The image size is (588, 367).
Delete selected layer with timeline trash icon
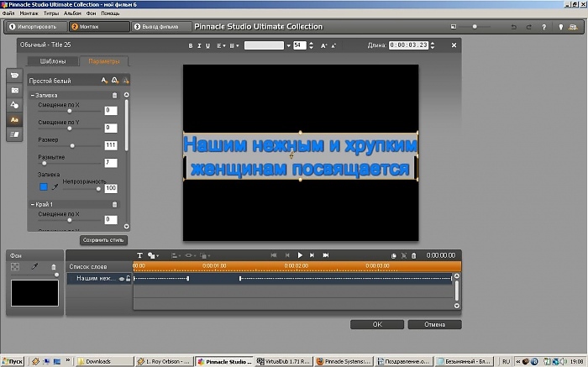coord(414,255)
